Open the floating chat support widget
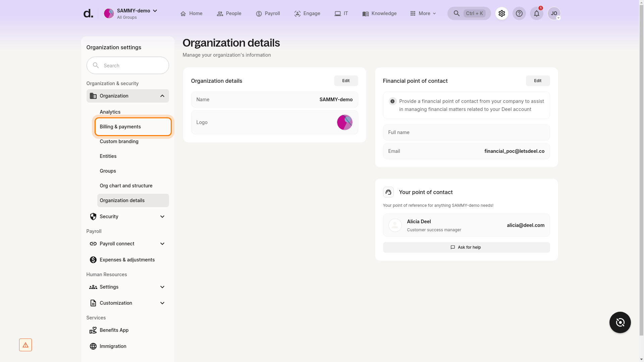Viewport: 644px width, 362px height. (620, 322)
